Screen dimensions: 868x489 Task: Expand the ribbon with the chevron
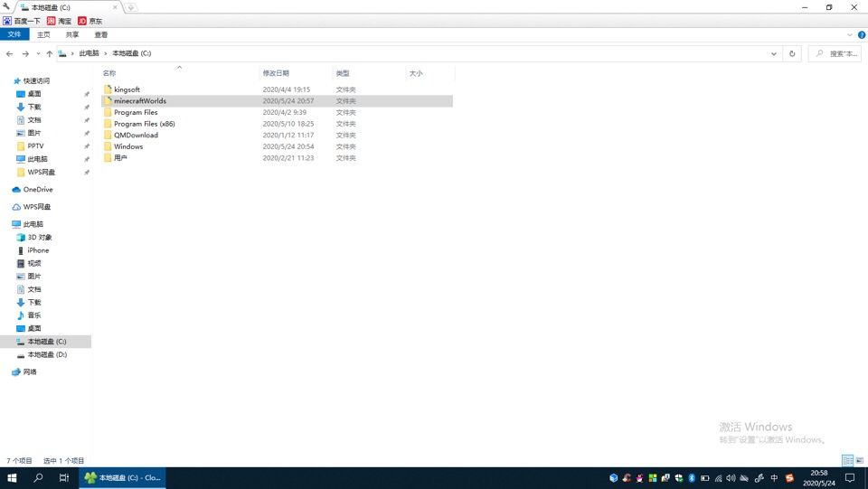click(x=850, y=35)
